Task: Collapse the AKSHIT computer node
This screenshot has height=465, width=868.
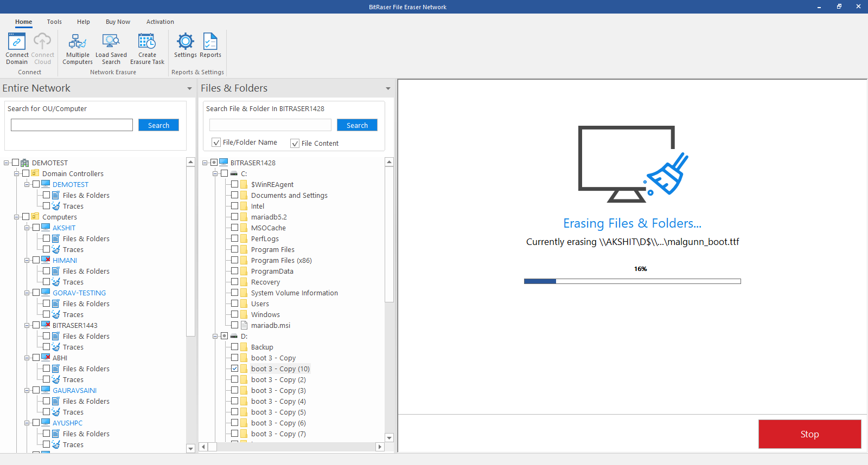Action: [27, 228]
